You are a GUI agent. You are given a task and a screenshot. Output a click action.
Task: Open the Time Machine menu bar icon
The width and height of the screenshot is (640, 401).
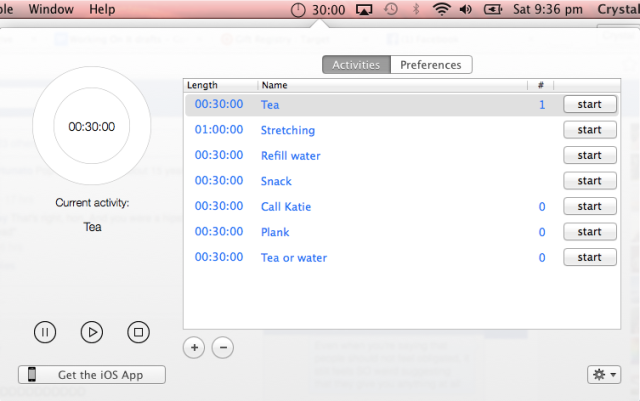pos(391,9)
